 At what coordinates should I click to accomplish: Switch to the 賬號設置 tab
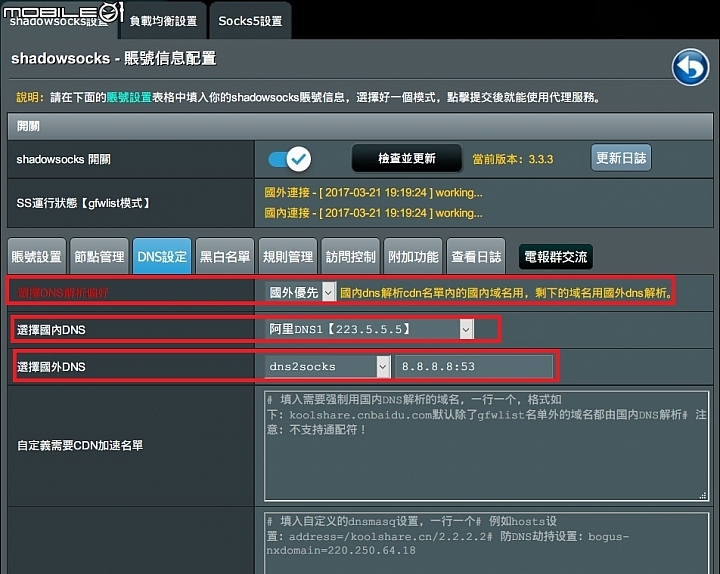(37, 256)
